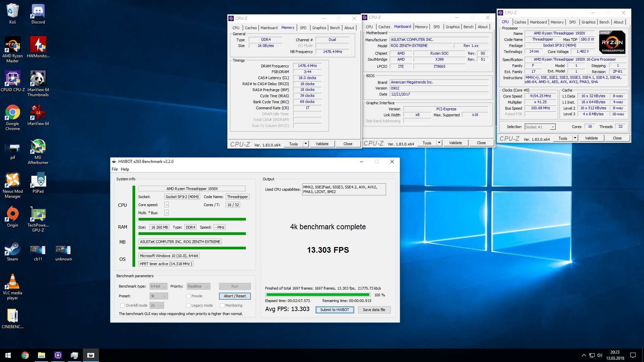Launch VLC media player desktop icon
The width and height of the screenshot is (644, 362).
(x=12, y=287)
